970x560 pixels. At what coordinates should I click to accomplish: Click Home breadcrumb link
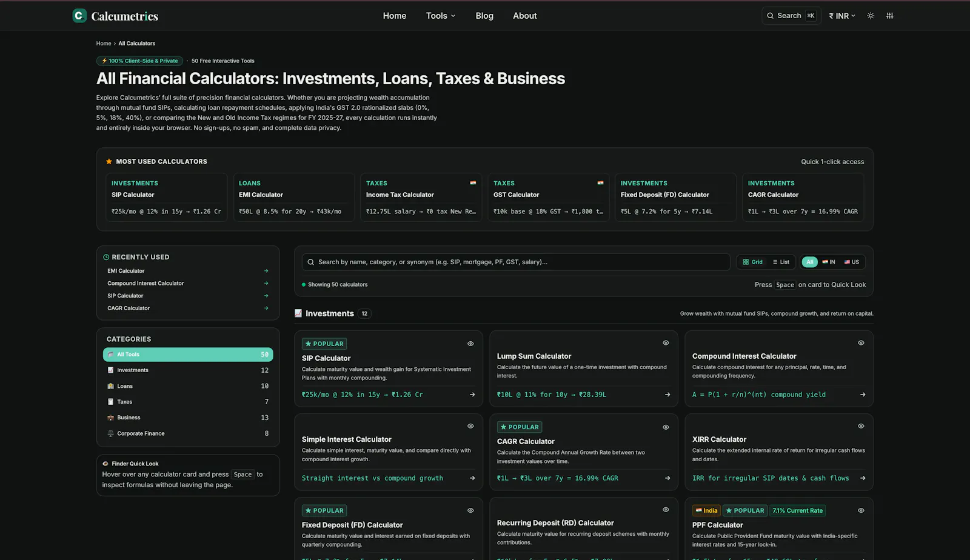pos(104,44)
